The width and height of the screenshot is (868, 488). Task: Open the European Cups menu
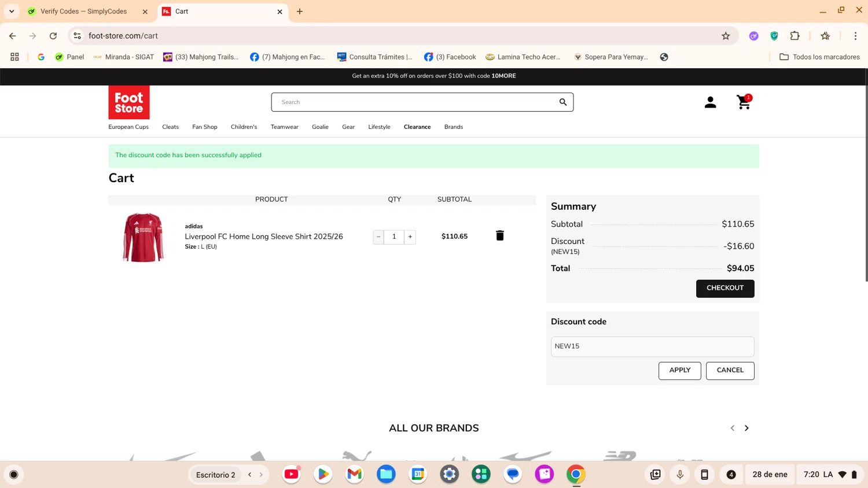click(x=128, y=127)
